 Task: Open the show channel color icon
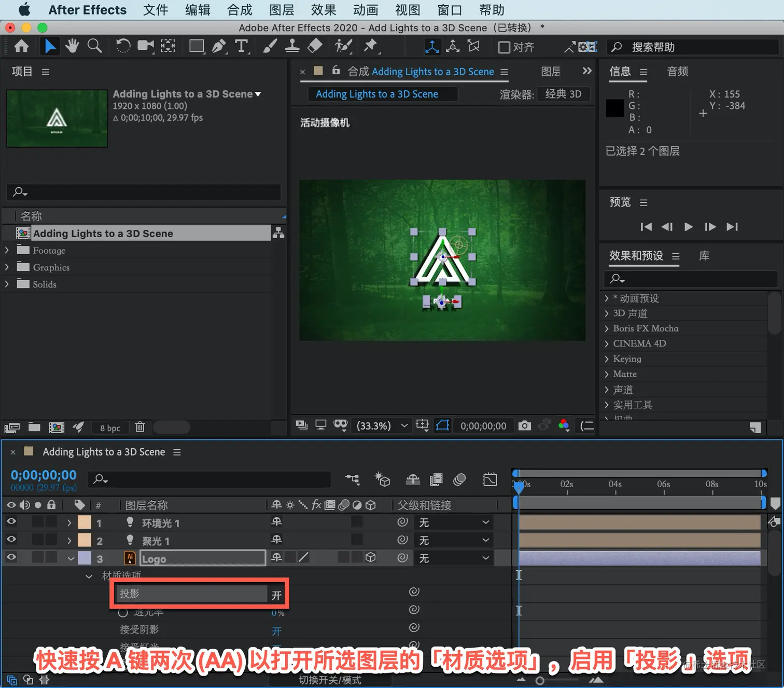[564, 426]
